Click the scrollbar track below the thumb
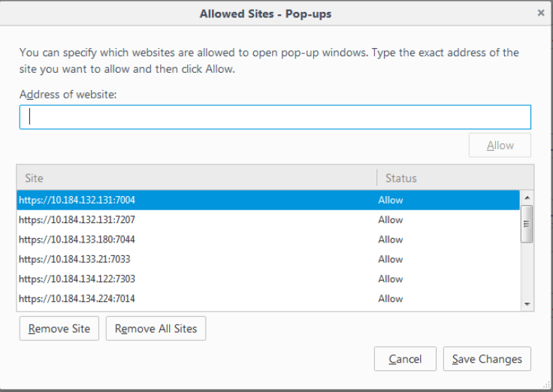 [x=527, y=270]
